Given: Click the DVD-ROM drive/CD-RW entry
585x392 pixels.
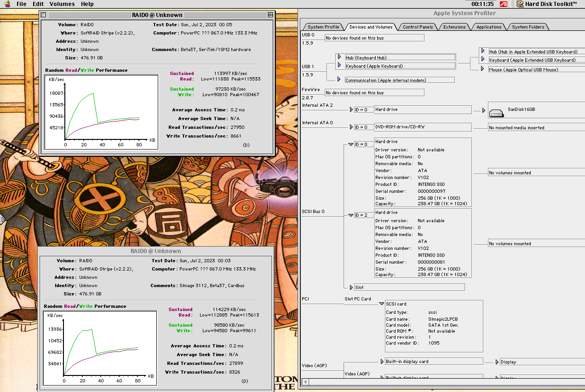Looking at the screenshot, I should pos(423,127).
